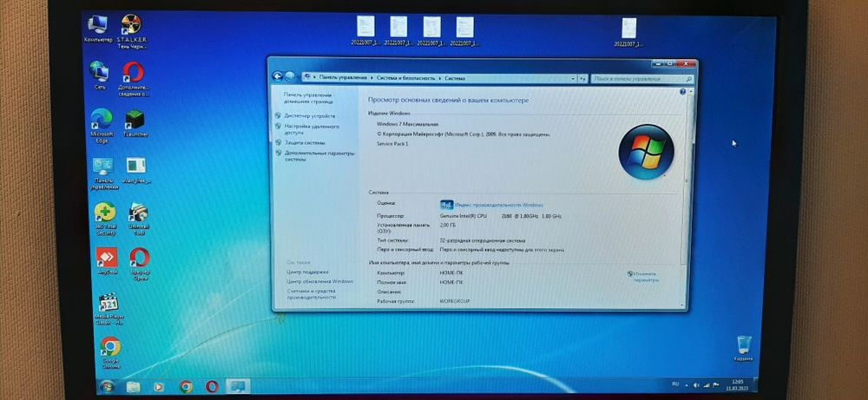Open the Сеть network desktop icon
The width and height of the screenshot is (868, 400).
coord(100,75)
